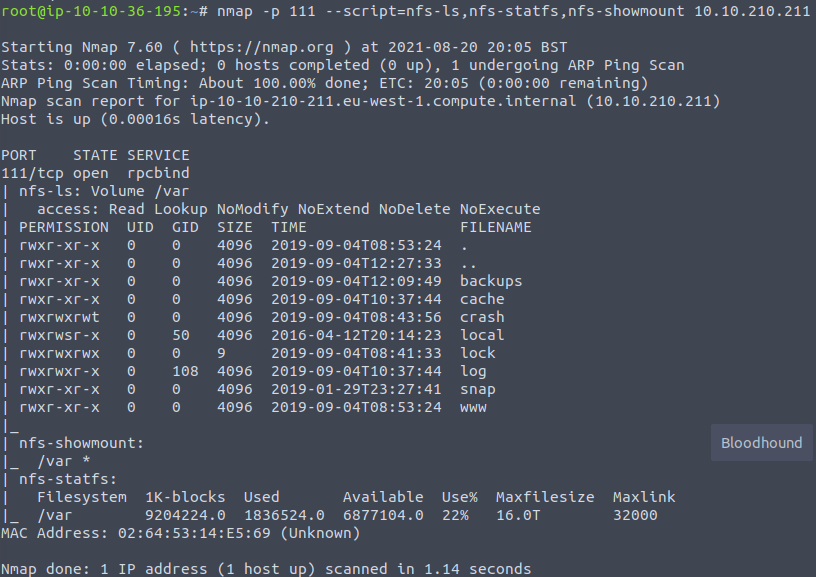Viewport: 816px width, 577px height.
Task: Click the https://nmap.org URL text
Action: click(261, 47)
